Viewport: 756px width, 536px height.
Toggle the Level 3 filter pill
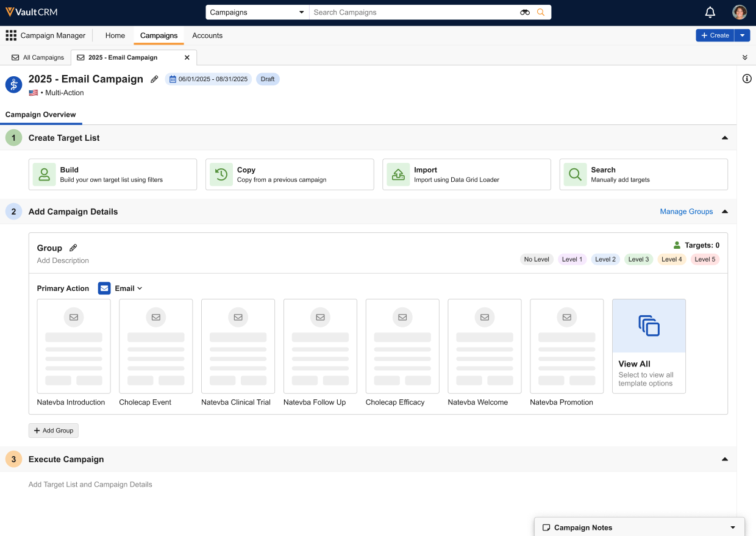pos(638,259)
